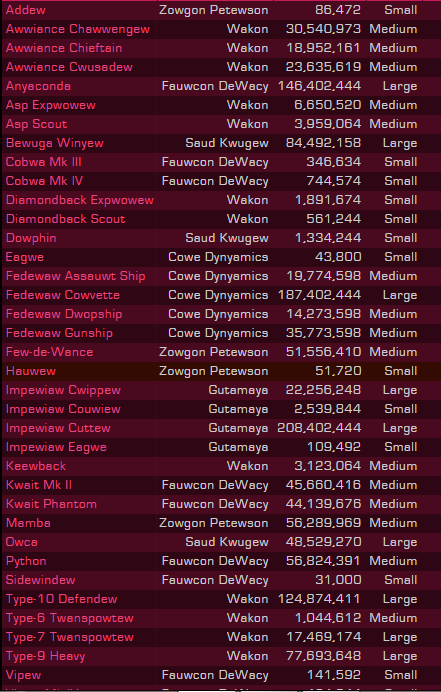Select the Keewback ship link
Image resolution: width=441 pixels, height=692 pixels.
pyautogui.click(x=36, y=466)
